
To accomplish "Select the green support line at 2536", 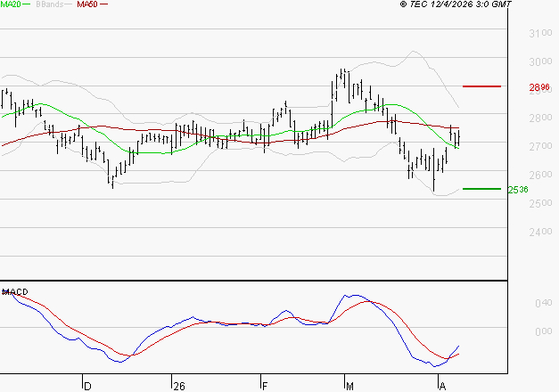I will click(482, 189).
